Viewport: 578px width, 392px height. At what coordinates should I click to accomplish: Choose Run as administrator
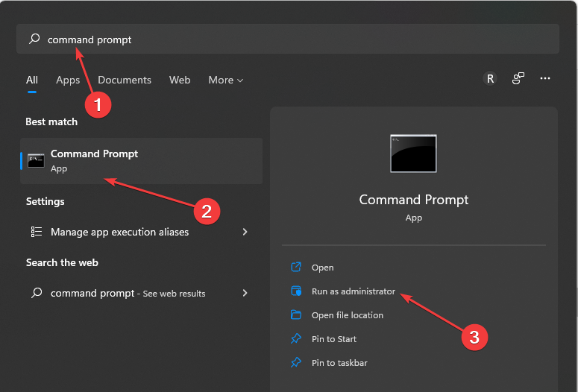pyautogui.click(x=354, y=291)
